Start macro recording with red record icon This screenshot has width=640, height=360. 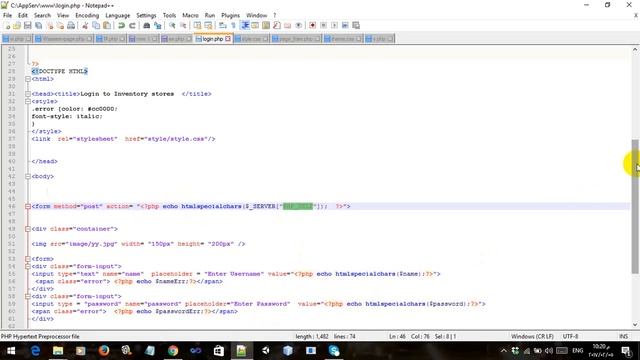[313, 25]
